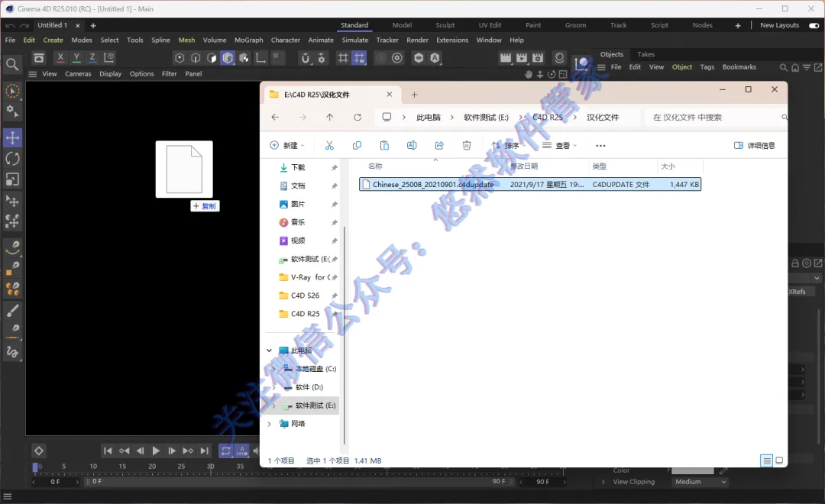Collapse 此电脑 tree node
This screenshot has width=825, height=504.
click(x=270, y=351)
